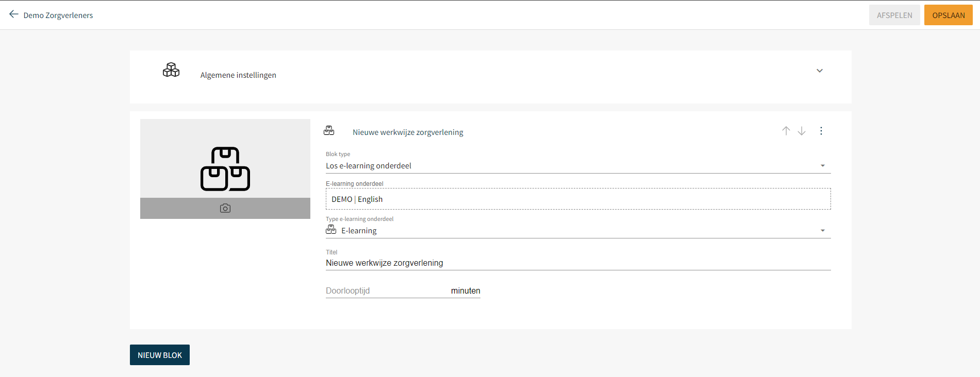Move the block down with the down arrow
980x377 pixels.
coord(802,131)
